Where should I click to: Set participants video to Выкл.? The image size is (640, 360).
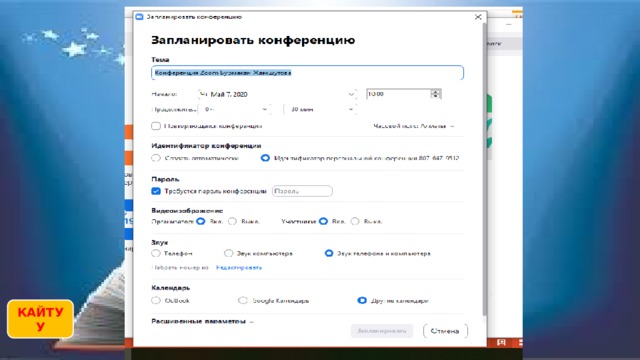355,221
